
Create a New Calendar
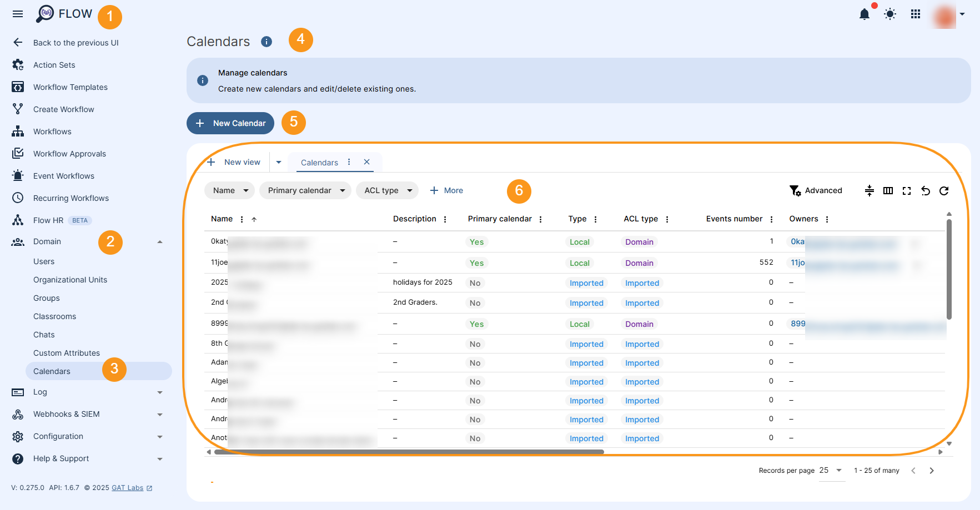230,123
